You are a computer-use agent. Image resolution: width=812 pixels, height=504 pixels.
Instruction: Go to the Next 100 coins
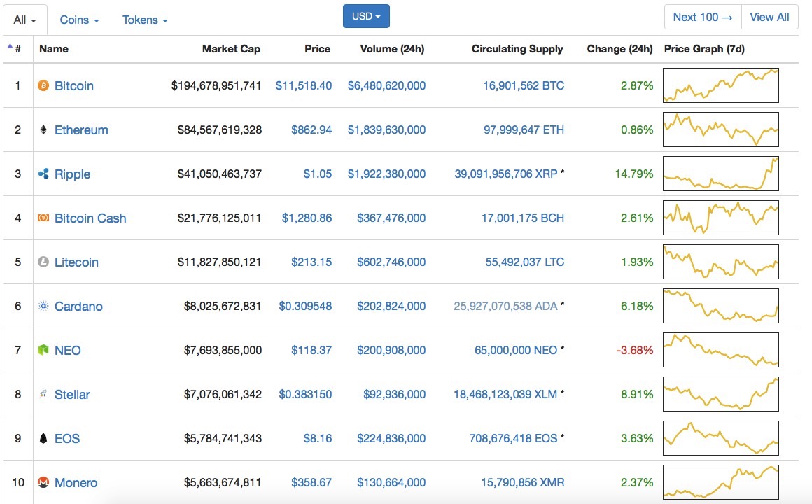tap(703, 17)
